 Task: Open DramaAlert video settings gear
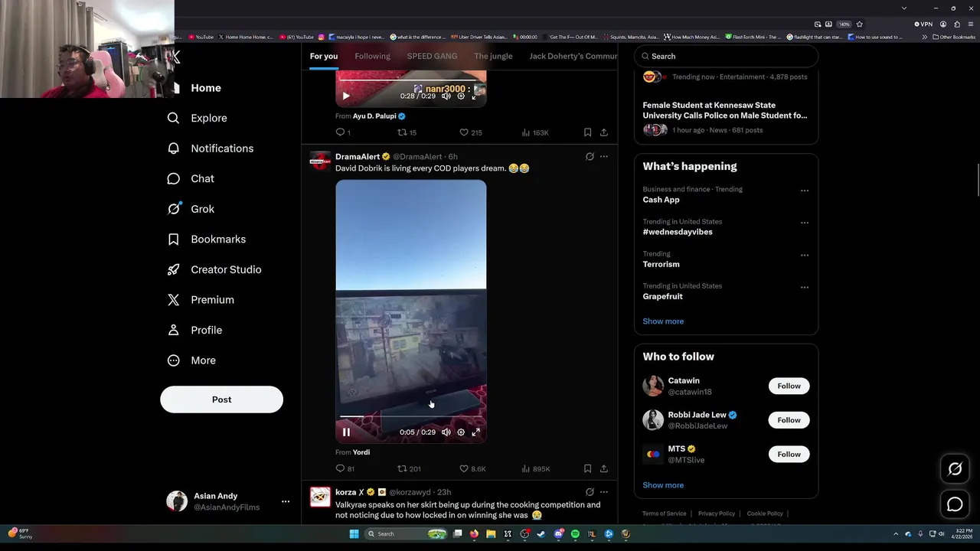pos(461,432)
